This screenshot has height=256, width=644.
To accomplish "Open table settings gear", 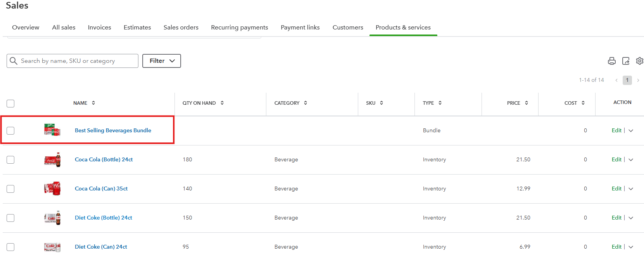I will (x=640, y=61).
